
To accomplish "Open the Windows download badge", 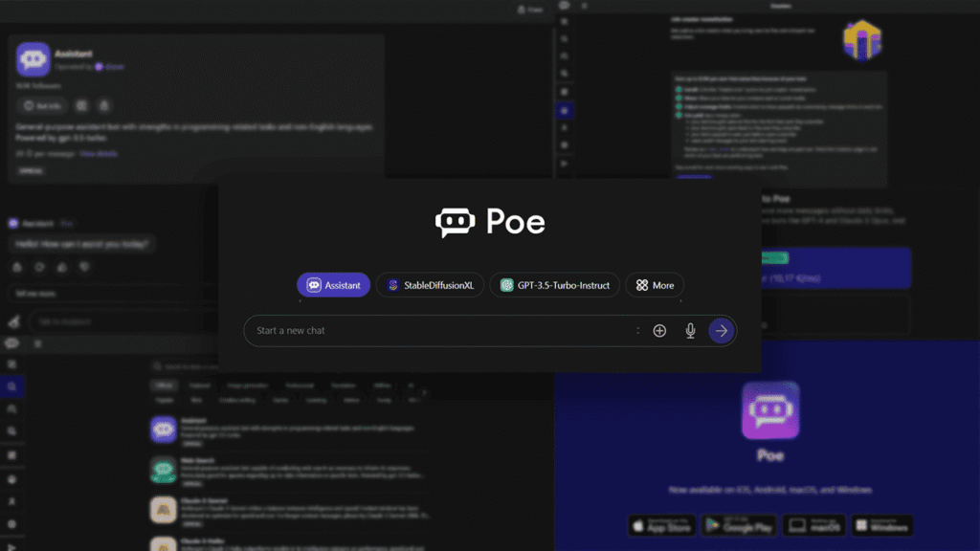I will coord(881,525).
